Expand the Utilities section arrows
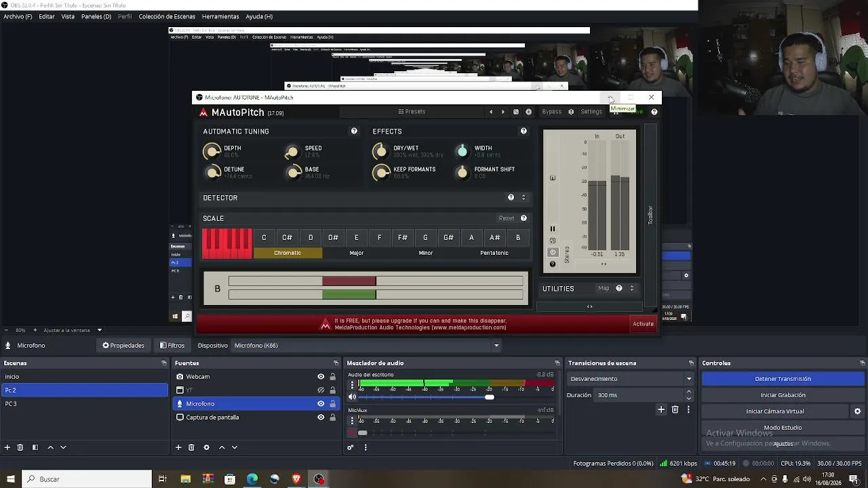868x488 pixels. point(631,289)
